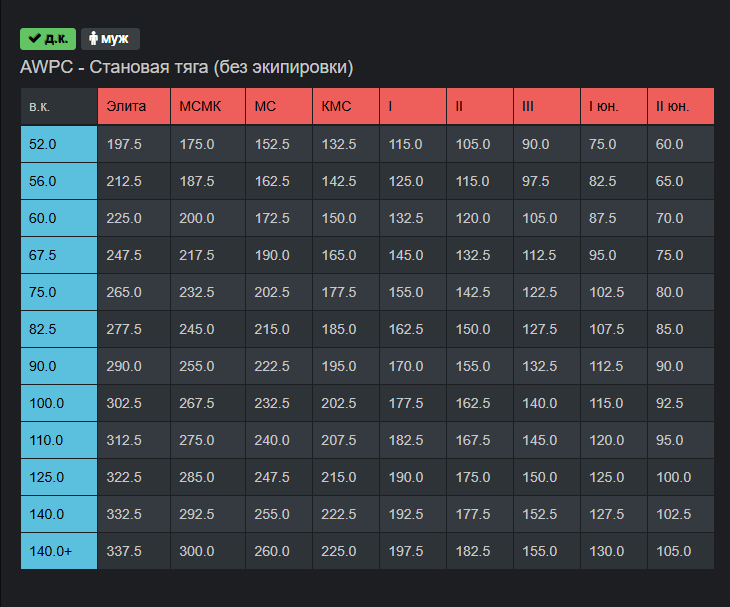The height and width of the screenshot is (607, 730).
Task: Select the 125.0 weight class row header
Action: [59, 477]
